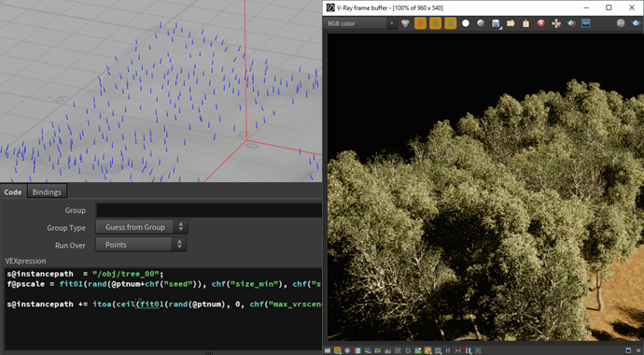Click the exposure correction icon
The height and width of the screenshot is (355, 644).
pyautogui.click(x=347, y=350)
